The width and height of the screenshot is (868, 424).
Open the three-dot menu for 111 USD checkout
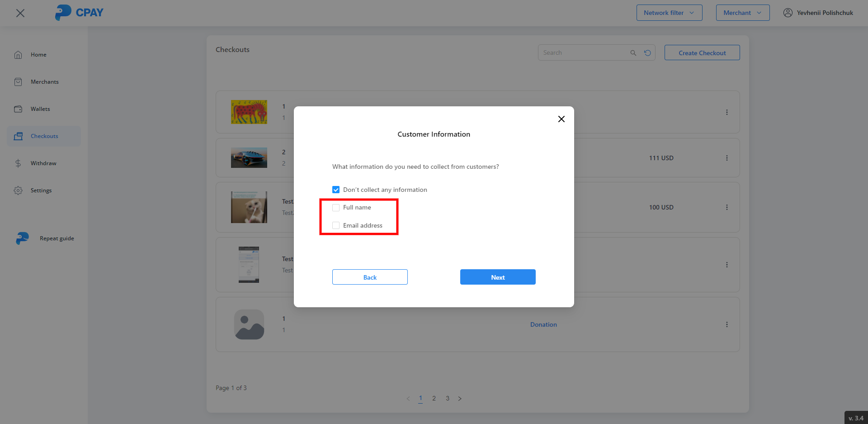point(726,158)
